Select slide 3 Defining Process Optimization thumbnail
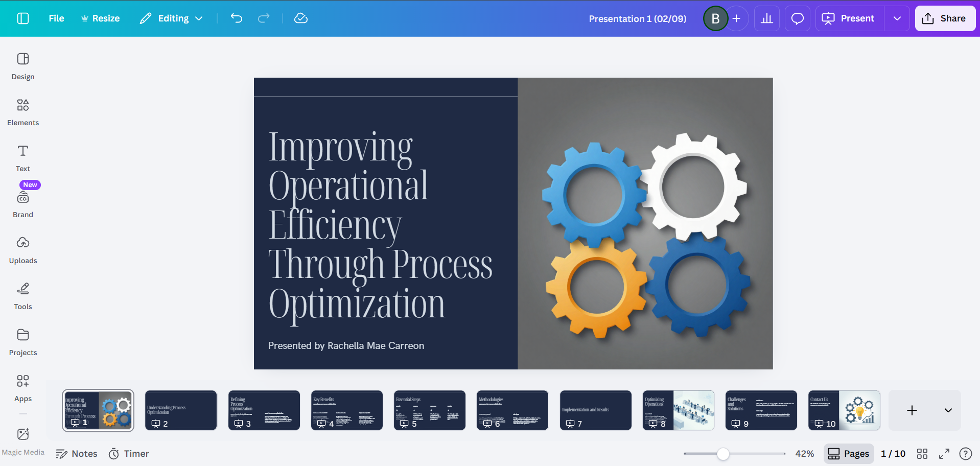The image size is (980, 466). [264, 410]
